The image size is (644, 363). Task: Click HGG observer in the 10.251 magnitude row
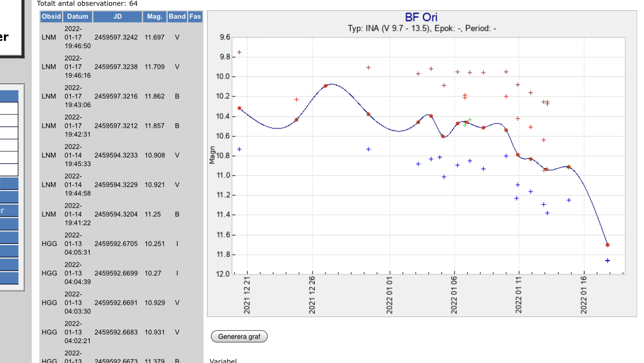tap(49, 244)
